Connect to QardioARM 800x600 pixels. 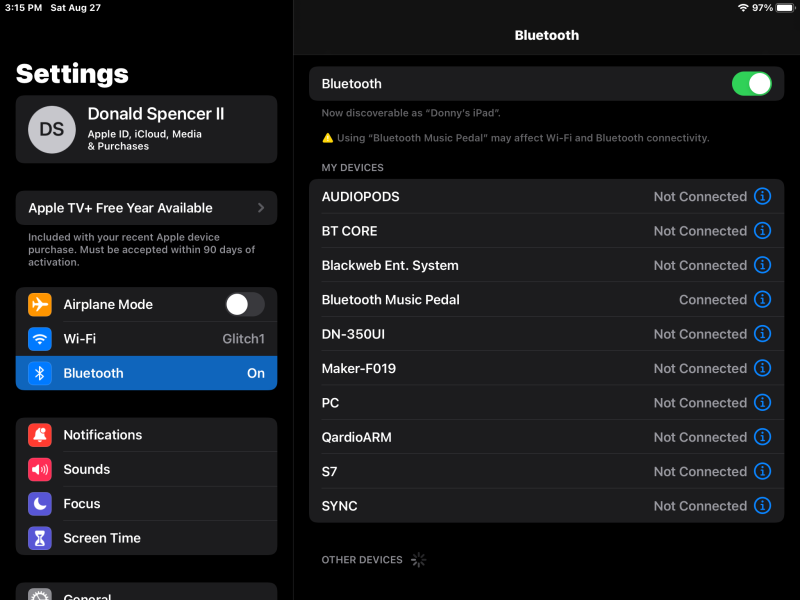(x=546, y=437)
